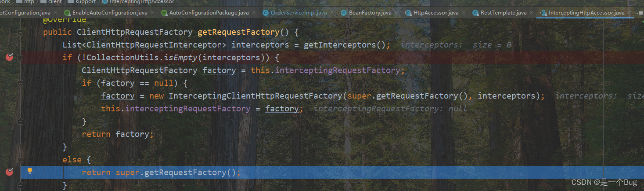Click the HttpAccessor.java tab class icon

[408, 13]
